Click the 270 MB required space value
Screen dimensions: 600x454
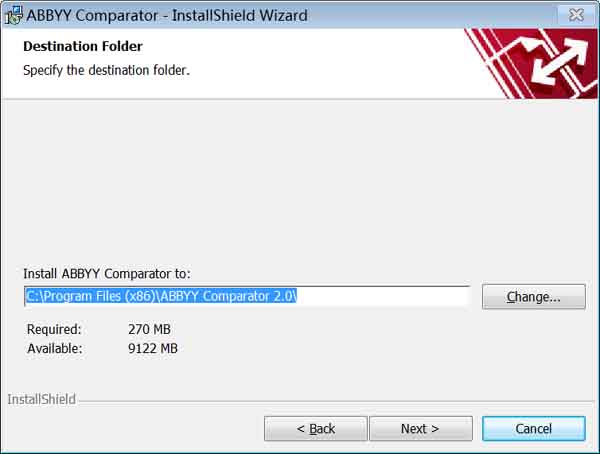click(x=149, y=329)
